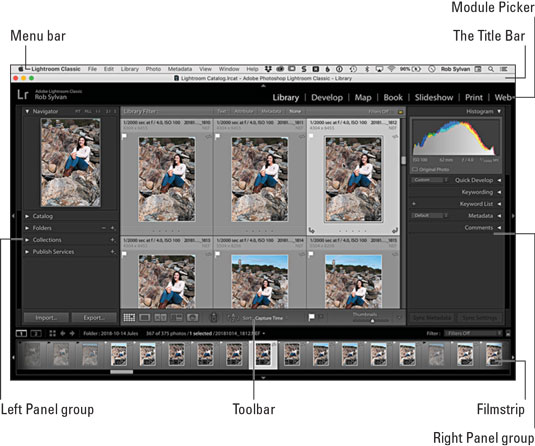
Task: Toggle the Original Photo checkbox under histogram
Action: [415, 169]
